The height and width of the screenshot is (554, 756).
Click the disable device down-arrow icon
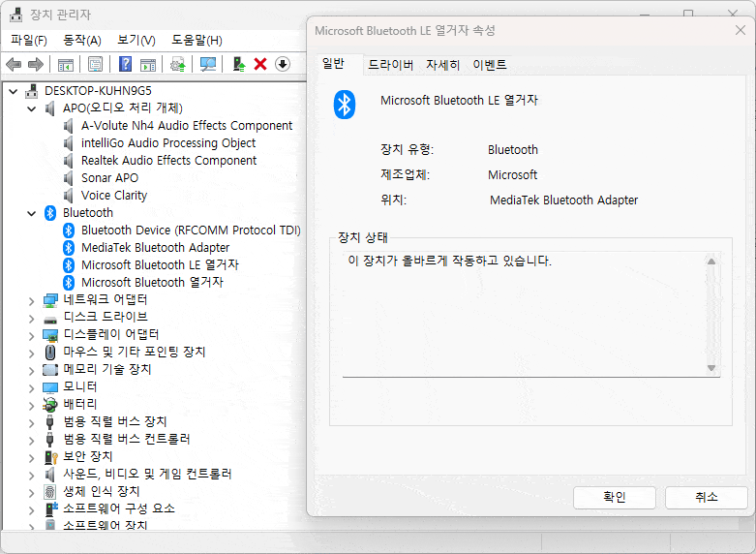click(x=282, y=64)
